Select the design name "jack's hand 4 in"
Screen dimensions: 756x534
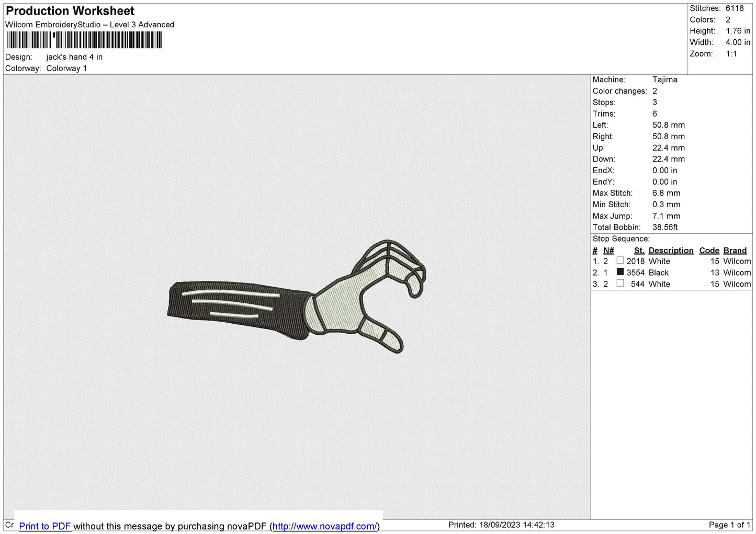coord(74,57)
